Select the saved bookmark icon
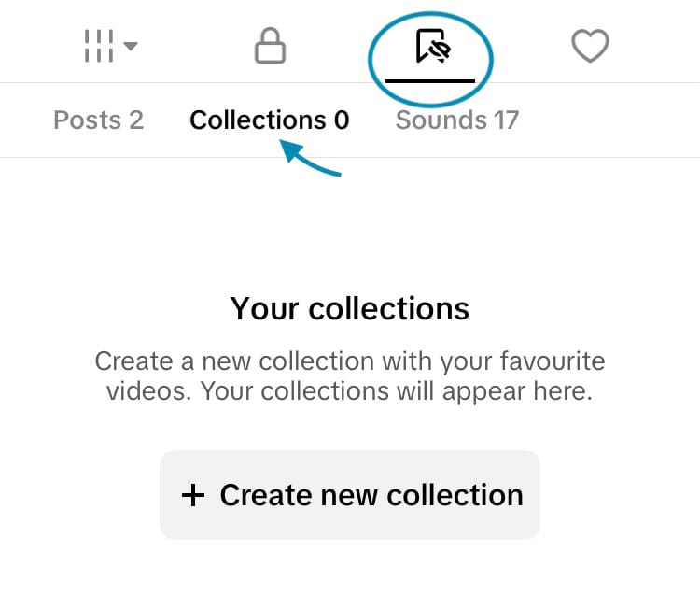 432,46
